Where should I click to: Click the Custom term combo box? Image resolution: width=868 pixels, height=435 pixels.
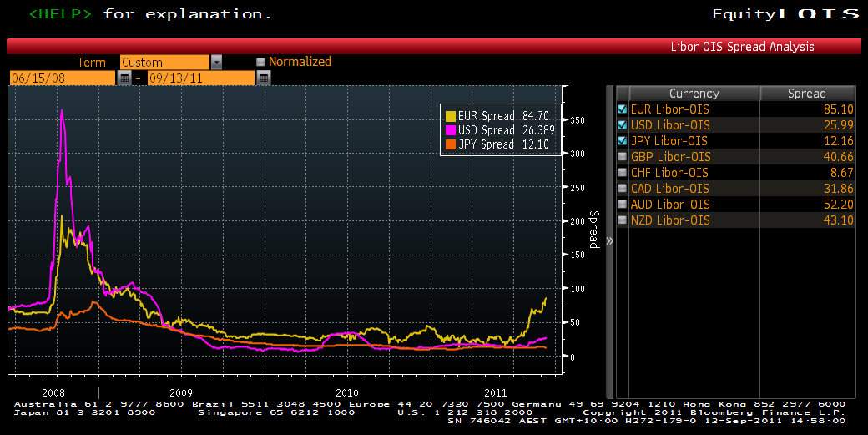click(x=164, y=62)
